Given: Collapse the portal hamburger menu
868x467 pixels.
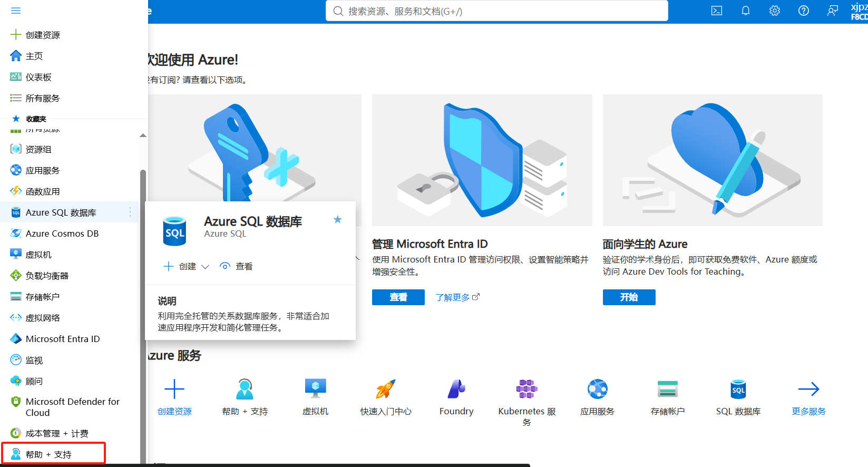Looking at the screenshot, I should 16,11.
